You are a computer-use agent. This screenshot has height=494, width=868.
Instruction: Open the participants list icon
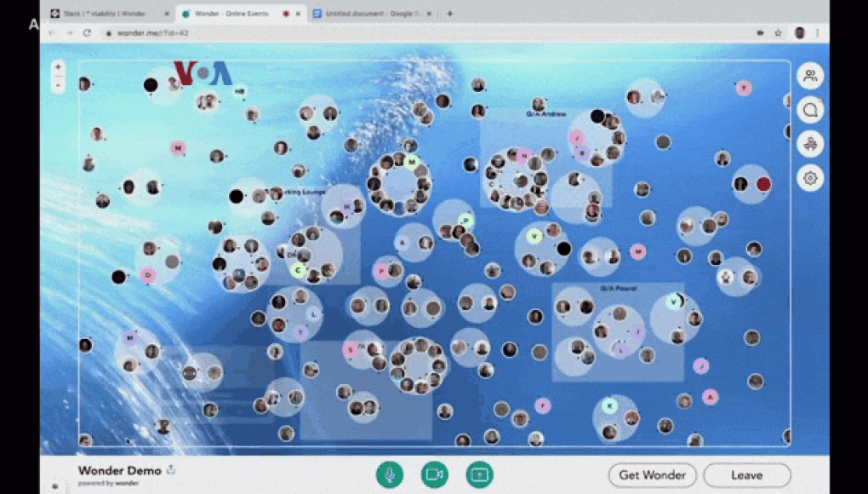810,76
